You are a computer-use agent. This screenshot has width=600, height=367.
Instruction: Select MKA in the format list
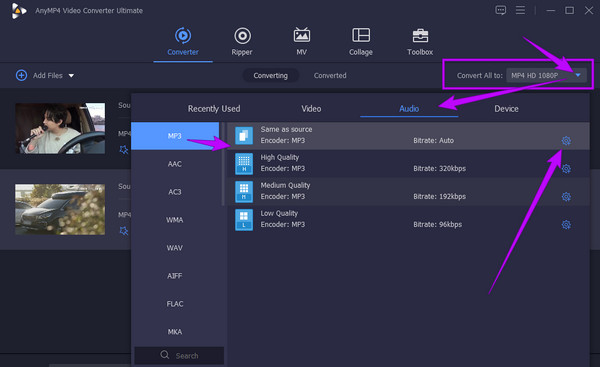tap(175, 331)
